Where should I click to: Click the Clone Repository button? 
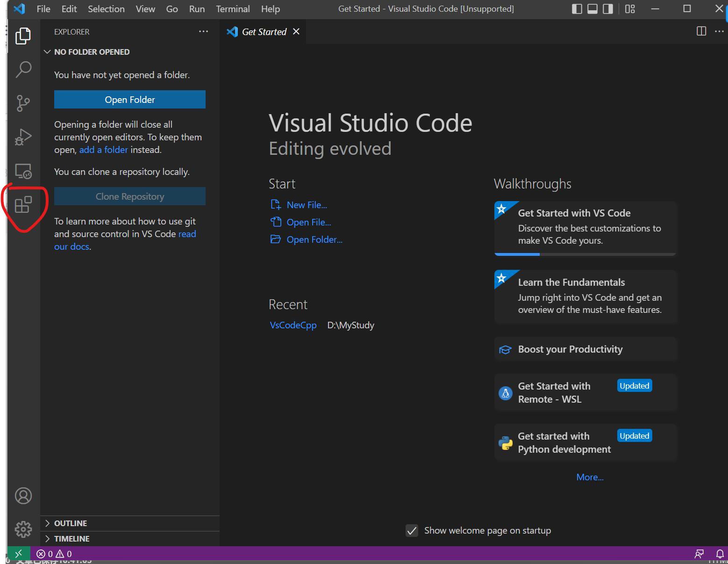click(x=130, y=196)
